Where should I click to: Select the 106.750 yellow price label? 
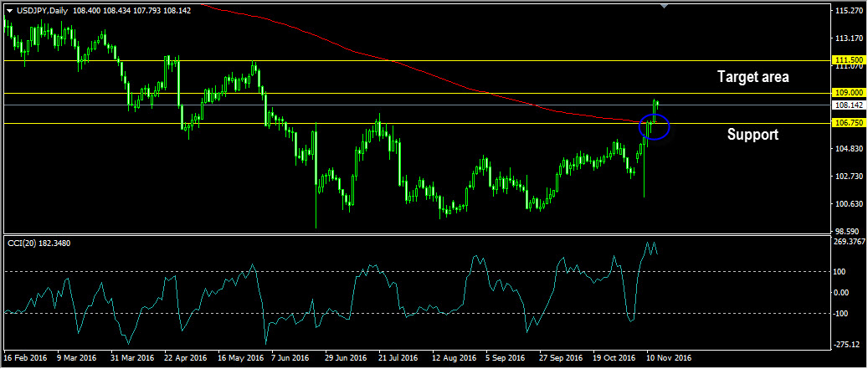pos(850,123)
